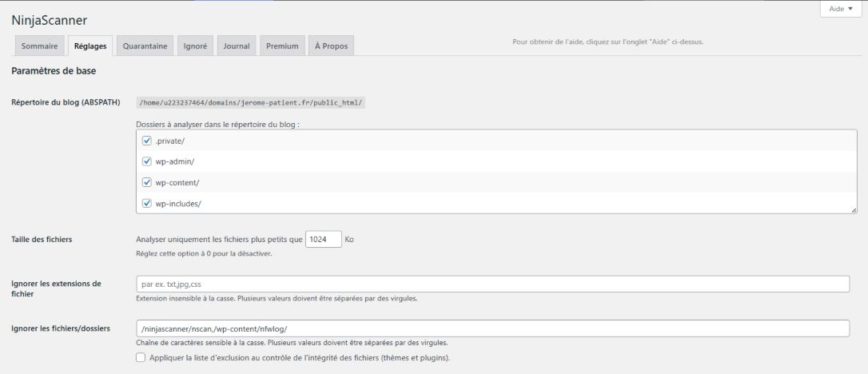This screenshot has width=868, height=374.
Task: Uncheck the .private/ folder checkbox
Action: tap(147, 141)
